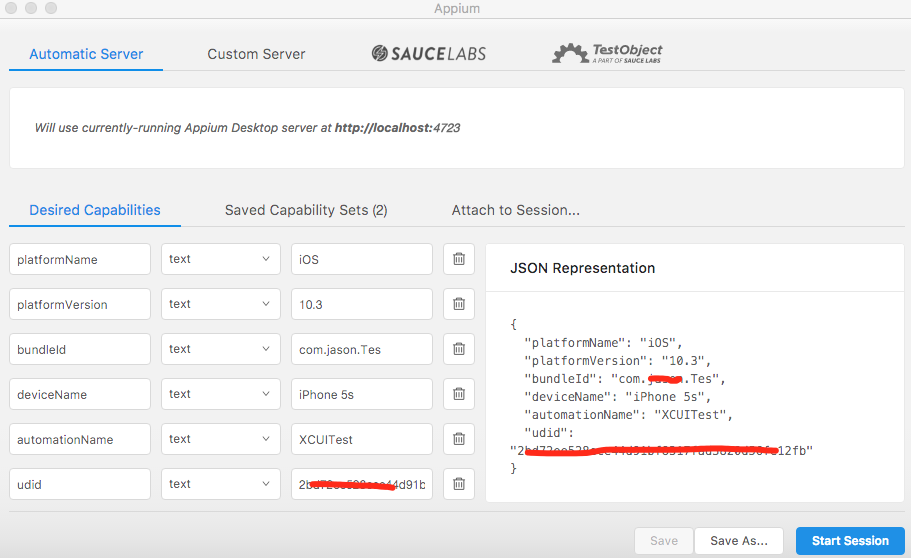Image resolution: width=911 pixels, height=558 pixels.
Task: Click the "platformName": "iOS" JSON line
Action: coord(603,343)
